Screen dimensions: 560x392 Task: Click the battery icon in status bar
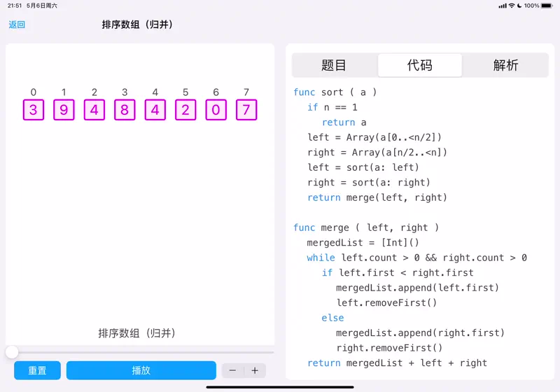point(547,6)
